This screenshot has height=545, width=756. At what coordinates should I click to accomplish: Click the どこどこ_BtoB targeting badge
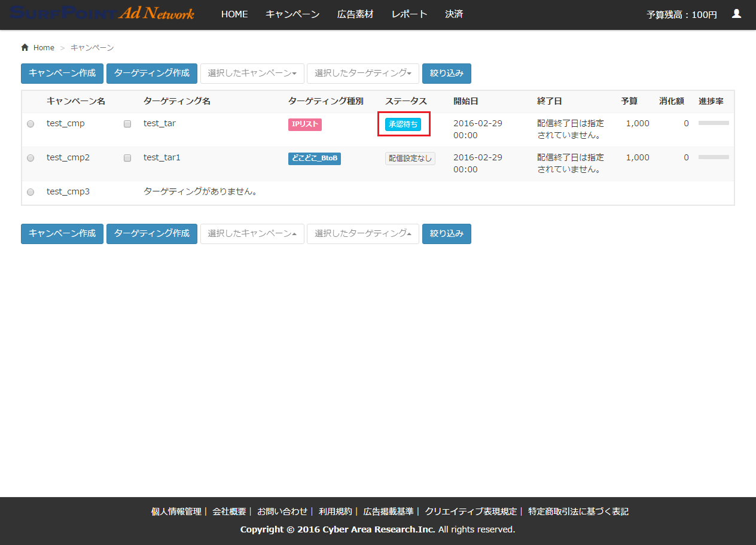pos(314,159)
